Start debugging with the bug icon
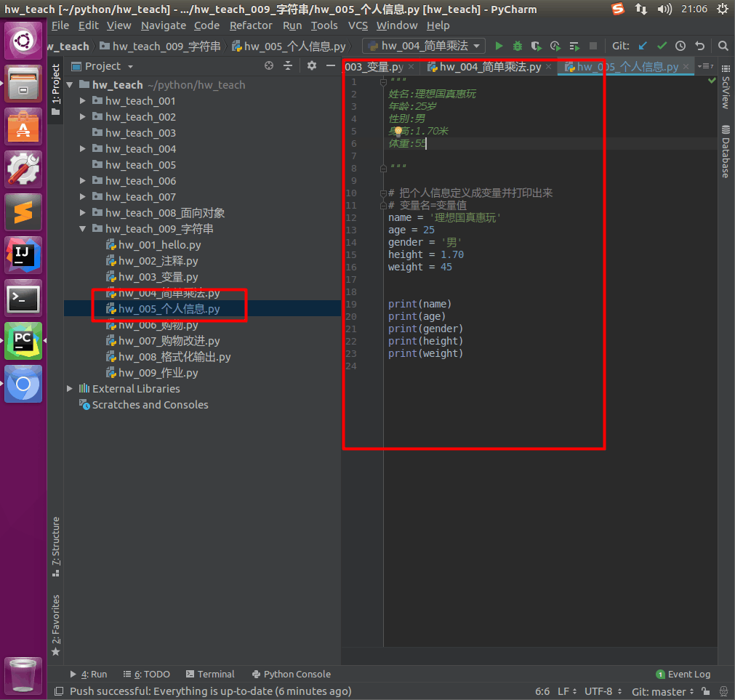Image resolution: width=735 pixels, height=700 pixels. (x=518, y=46)
